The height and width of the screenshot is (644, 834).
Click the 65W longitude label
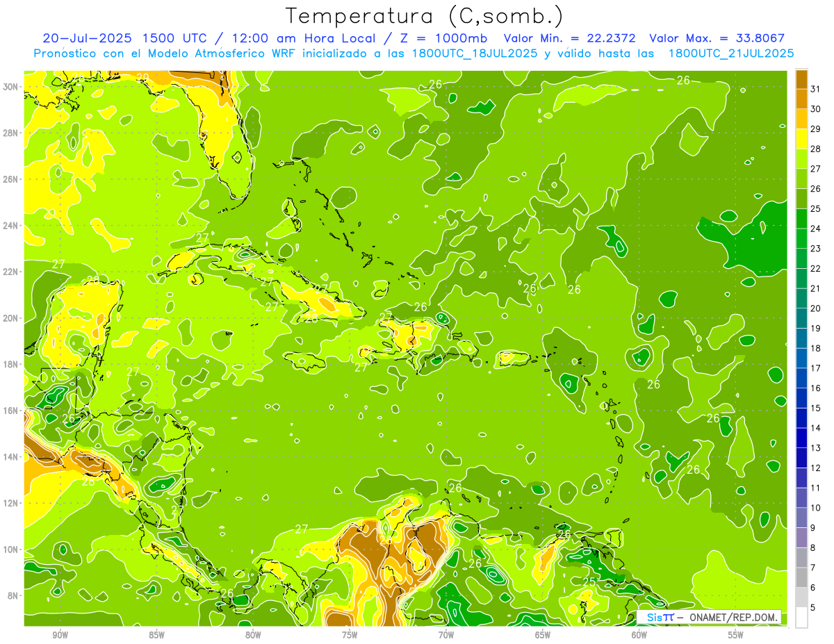click(x=543, y=635)
